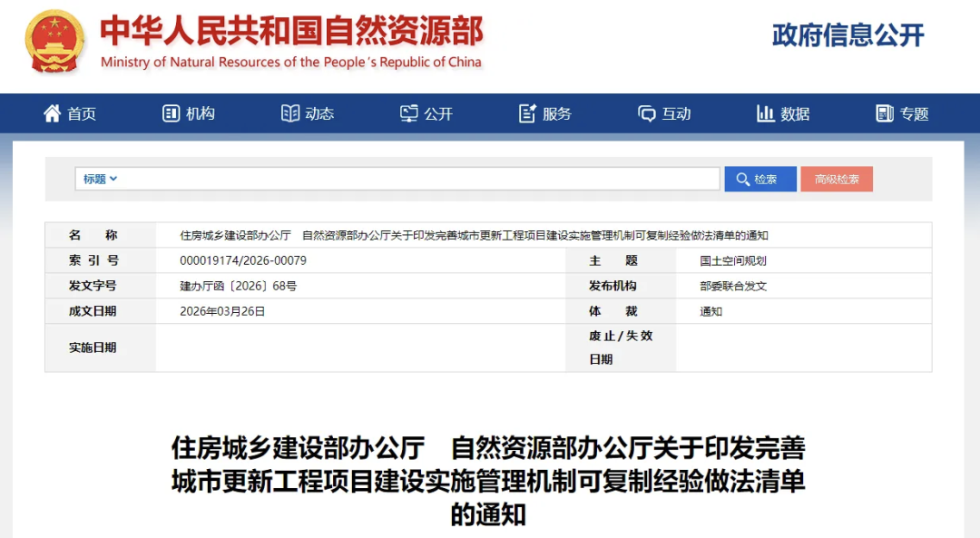Click the national emblem logo
Screen dimensions: 980x538
coord(54,41)
